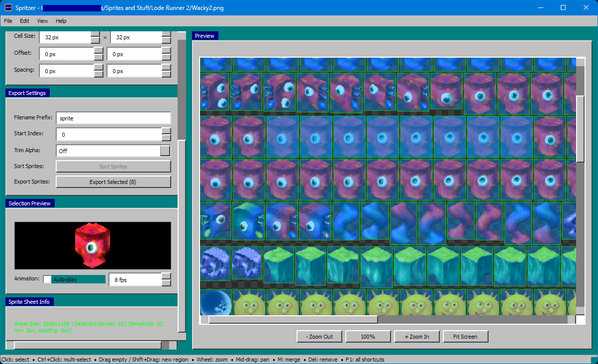
Task: Focus the vertical Offset field
Action: tap(134, 54)
